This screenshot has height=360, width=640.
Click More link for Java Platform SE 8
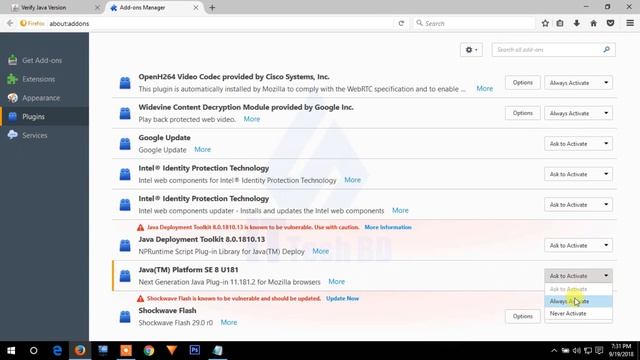pos(336,282)
